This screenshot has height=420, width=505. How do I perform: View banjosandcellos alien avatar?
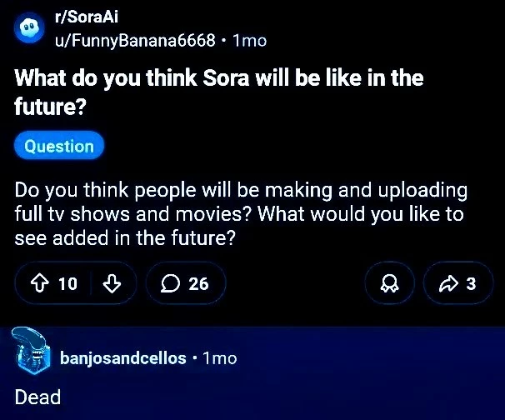[31, 351]
